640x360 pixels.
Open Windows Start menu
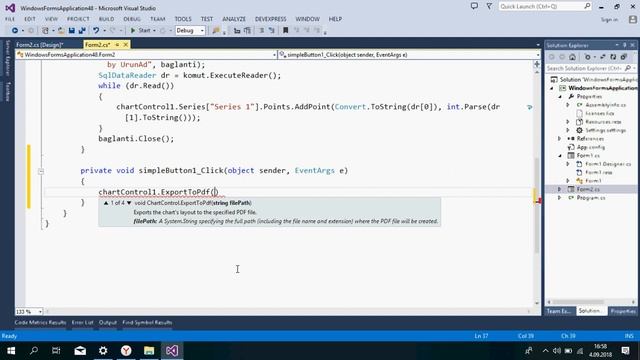point(11,351)
